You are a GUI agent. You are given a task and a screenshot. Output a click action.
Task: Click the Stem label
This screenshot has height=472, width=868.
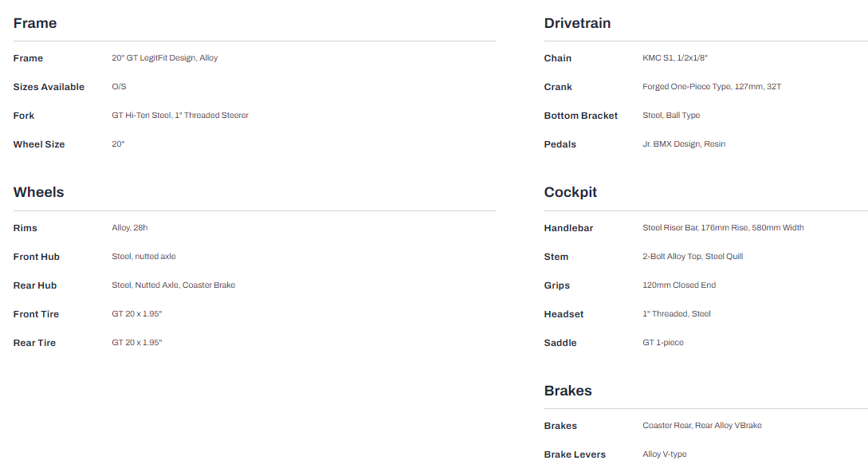[556, 257]
